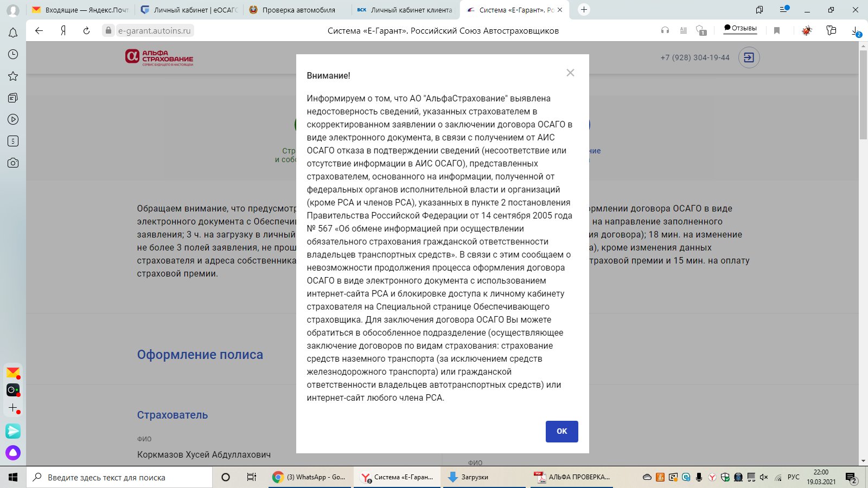Open favorites star in sidebar
Screen dimensions: 868x488
tap(13, 76)
